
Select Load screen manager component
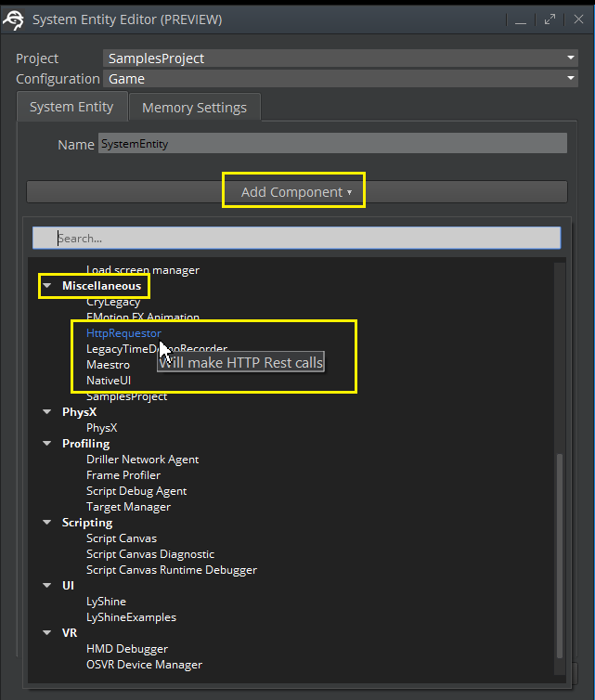point(143,270)
